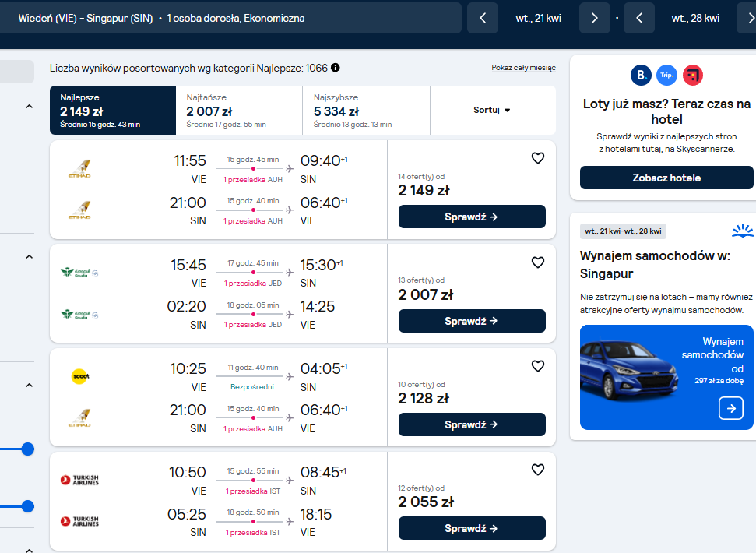Click the Wynajem samochodów w: Singapur heading
The height and width of the screenshot is (553, 756).
(x=656, y=264)
